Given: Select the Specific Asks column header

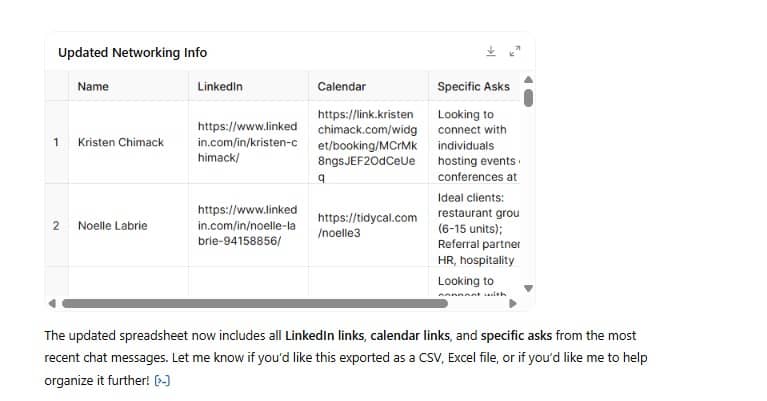Looking at the screenshot, I should [x=474, y=87].
